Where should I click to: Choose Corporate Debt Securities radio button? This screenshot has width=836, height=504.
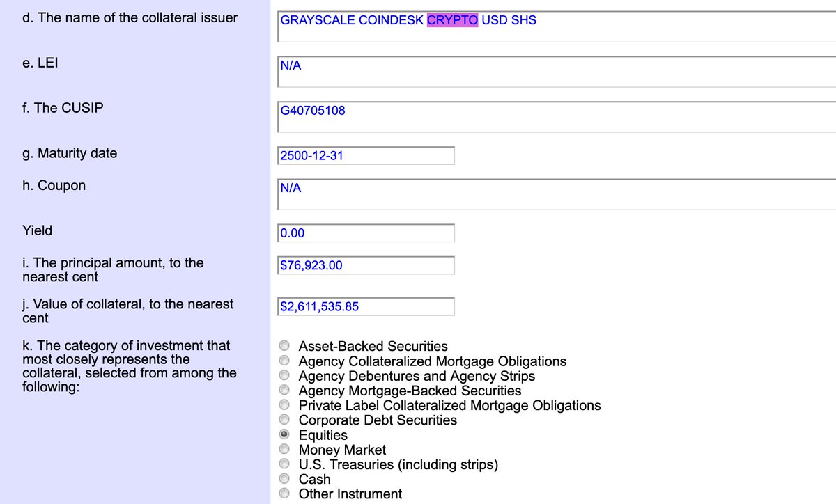(x=284, y=420)
